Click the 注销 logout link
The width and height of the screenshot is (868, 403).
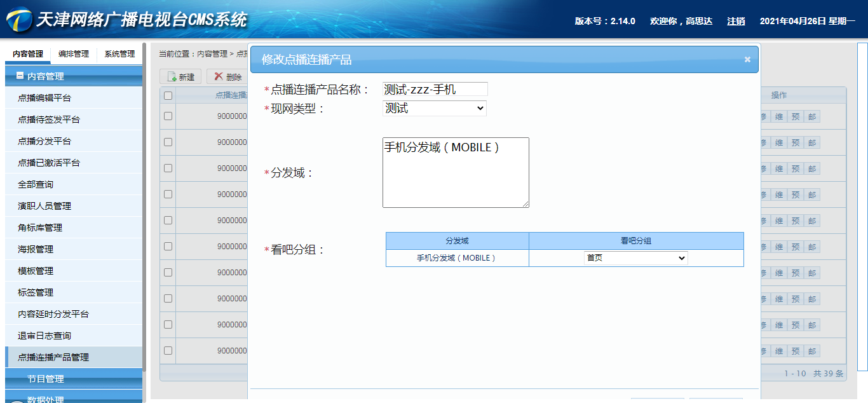coord(736,21)
